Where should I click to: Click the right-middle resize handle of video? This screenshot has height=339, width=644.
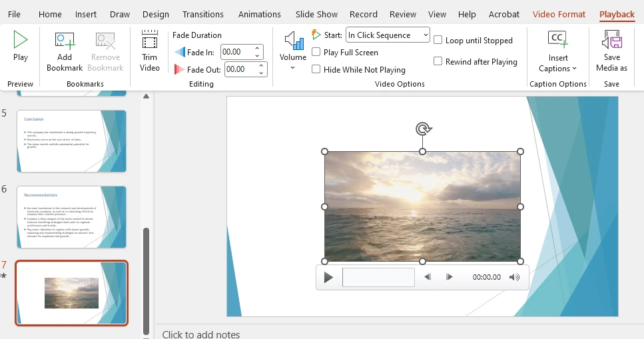[x=520, y=206]
